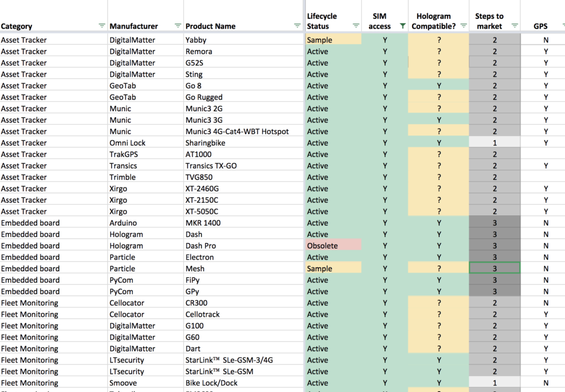Viewport: 565px width, 392px height.
Task: Select the AT1000 product cell
Action: (243, 154)
